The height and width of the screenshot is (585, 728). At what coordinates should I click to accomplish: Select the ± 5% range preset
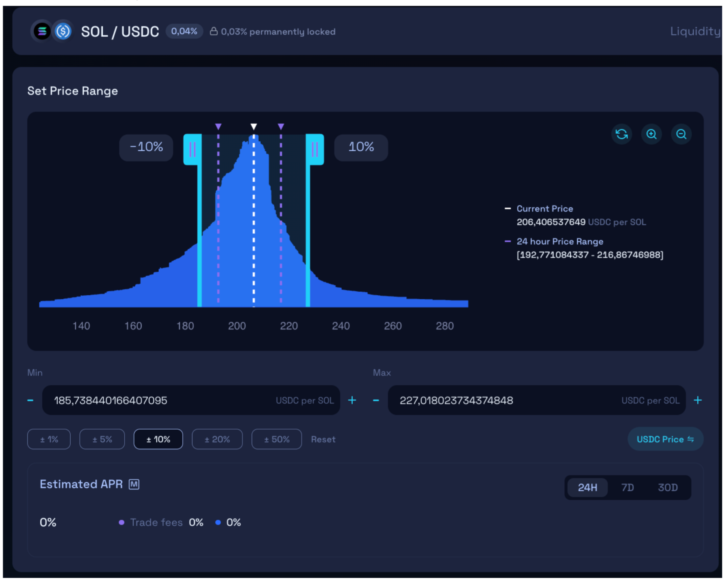click(x=102, y=439)
